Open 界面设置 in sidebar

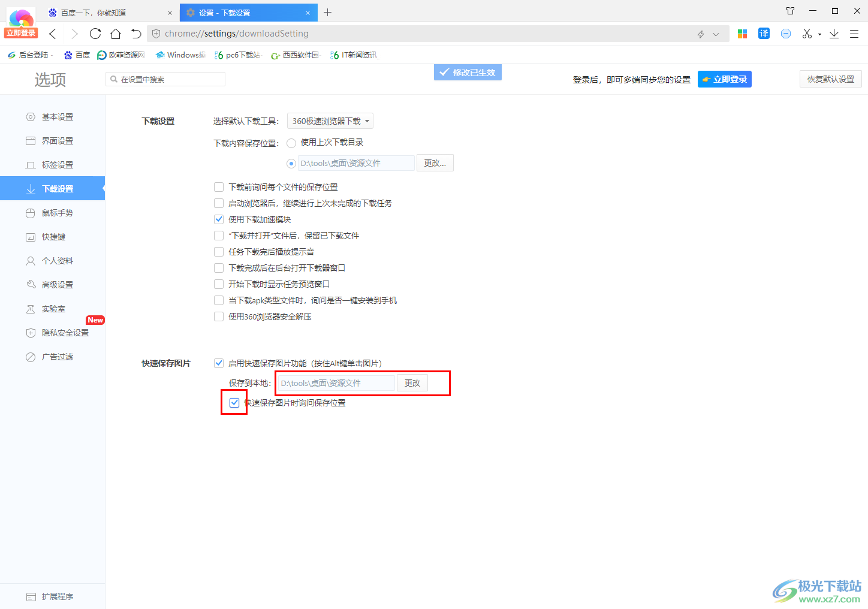[52, 141]
